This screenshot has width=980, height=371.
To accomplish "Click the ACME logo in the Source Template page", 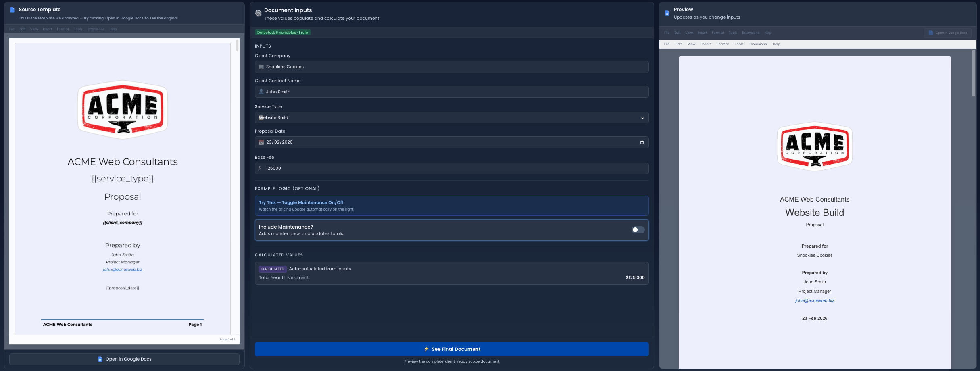I will click(123, 110).
